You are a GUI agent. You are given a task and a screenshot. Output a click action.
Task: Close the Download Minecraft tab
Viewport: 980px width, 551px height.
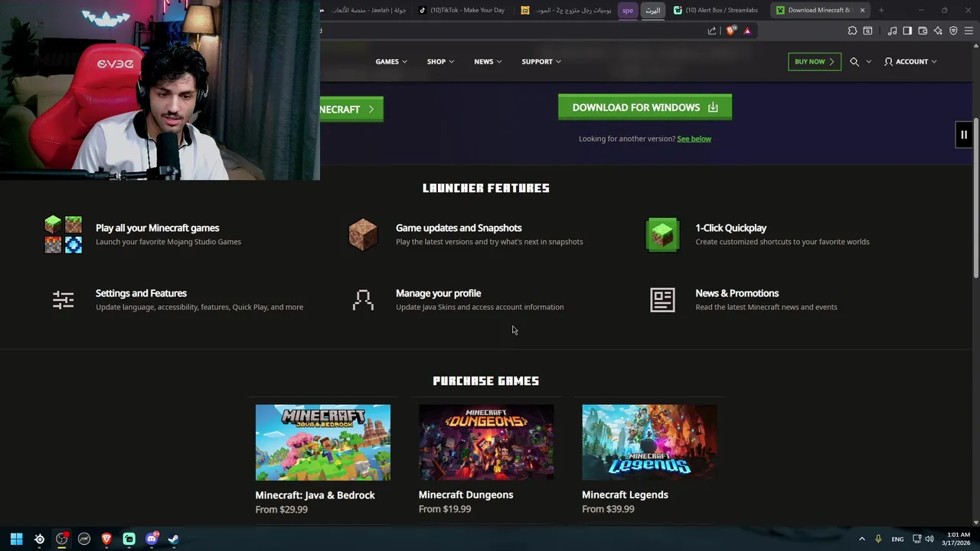click(x=862, y=10)
